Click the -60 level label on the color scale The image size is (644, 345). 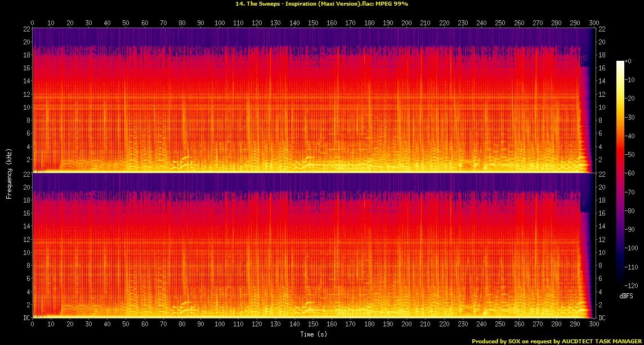click(x=629, y=173)
